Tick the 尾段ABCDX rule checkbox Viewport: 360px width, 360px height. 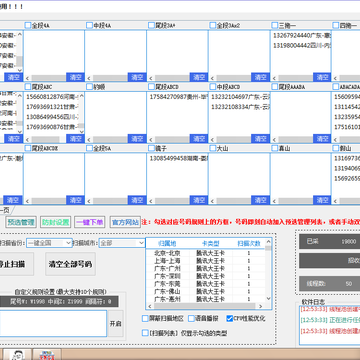coord(28,148)
